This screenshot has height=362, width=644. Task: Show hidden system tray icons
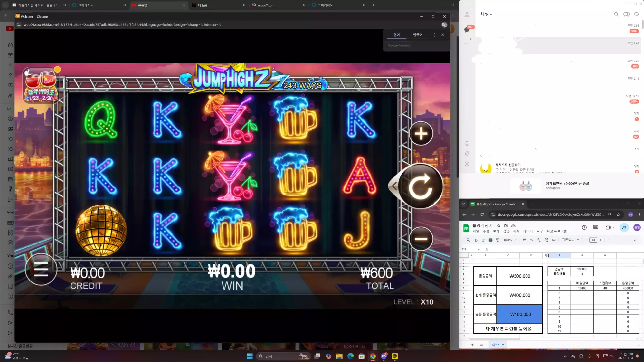565,356
